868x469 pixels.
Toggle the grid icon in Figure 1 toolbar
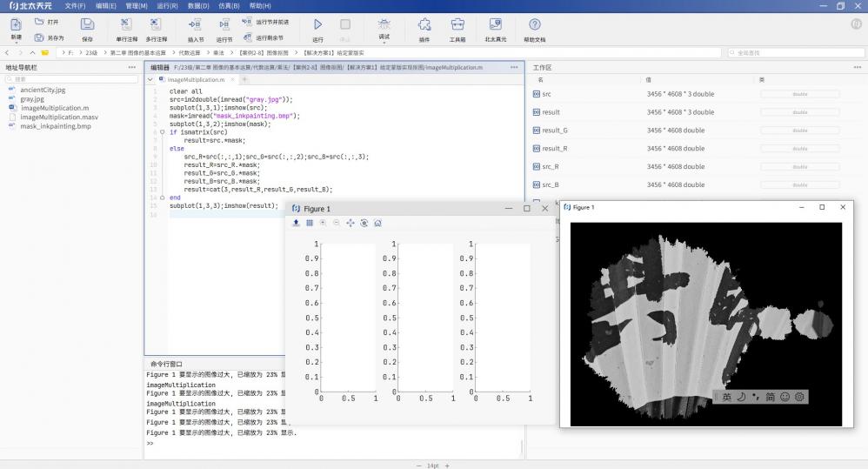[x=310, y=223]
